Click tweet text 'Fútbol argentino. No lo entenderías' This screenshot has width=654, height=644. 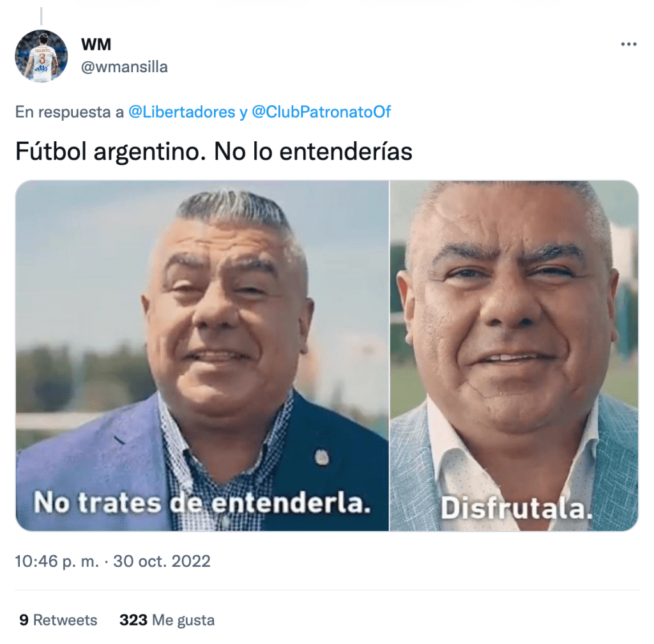click(x=213, y=151)
